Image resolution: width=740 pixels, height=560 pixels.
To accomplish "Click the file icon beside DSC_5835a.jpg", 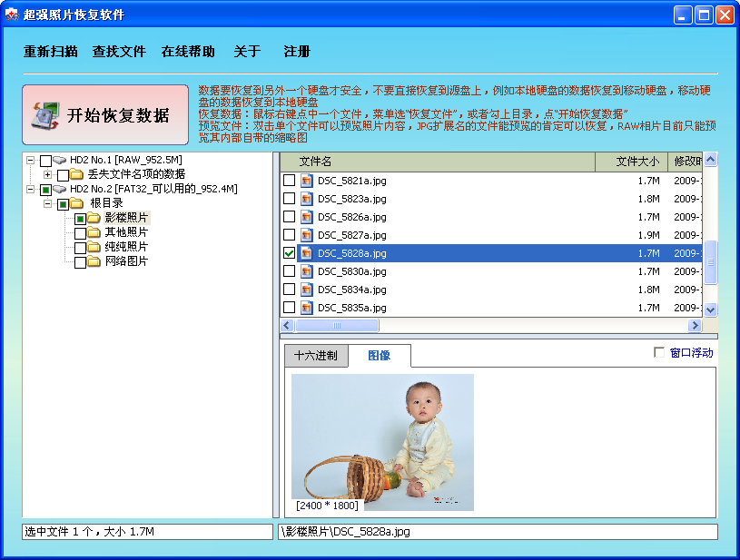I will 306,309.
